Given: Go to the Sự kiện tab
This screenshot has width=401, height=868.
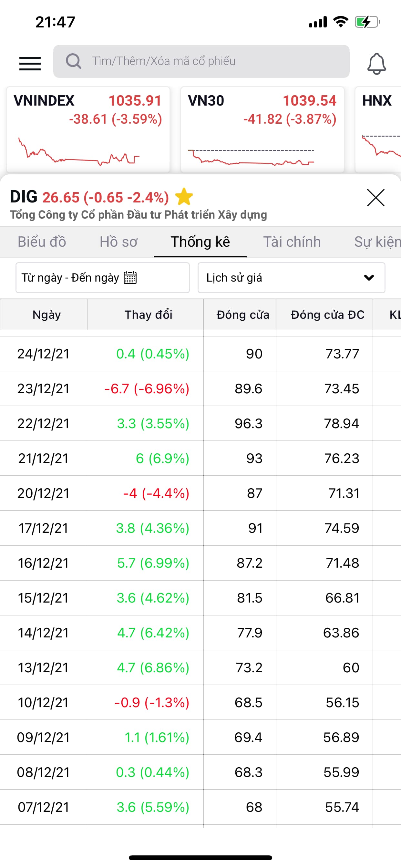Looking at the screenshot, I should (377, 242).
